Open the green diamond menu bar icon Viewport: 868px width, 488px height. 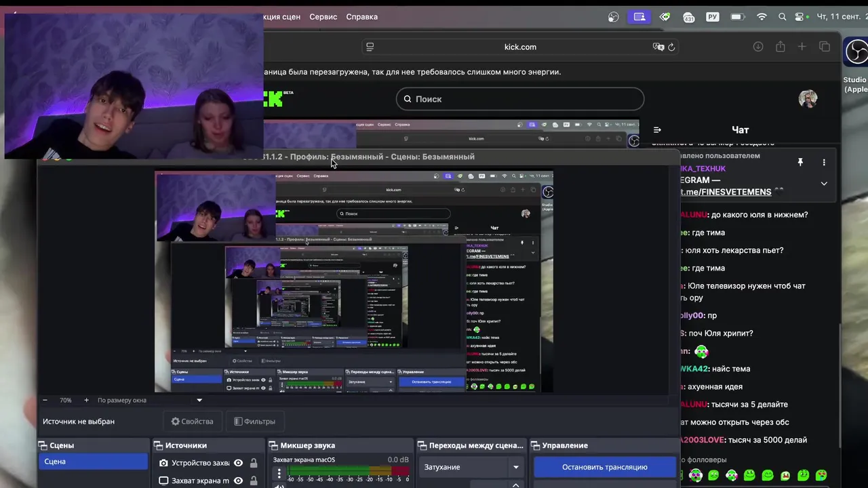click(665, 17)
